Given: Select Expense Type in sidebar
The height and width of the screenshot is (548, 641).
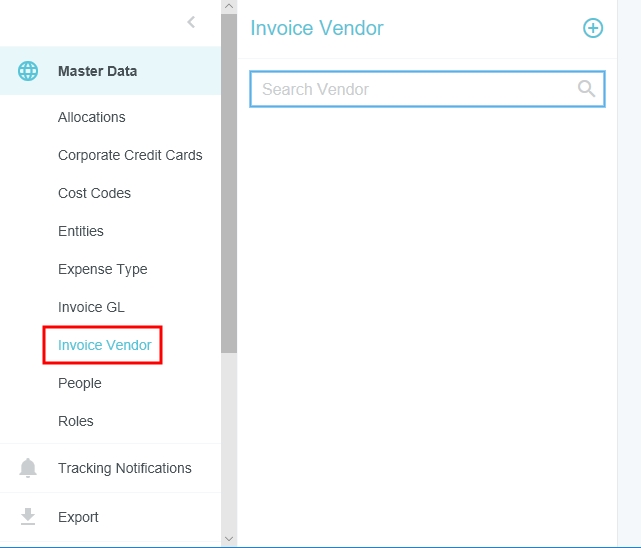Looking at the screenshot, I should (102, 269).
